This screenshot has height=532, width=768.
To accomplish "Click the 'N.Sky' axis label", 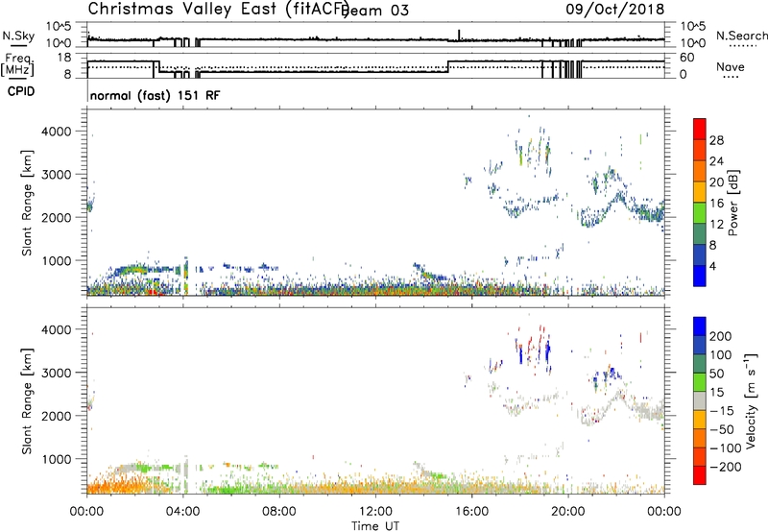I will 18,36.
